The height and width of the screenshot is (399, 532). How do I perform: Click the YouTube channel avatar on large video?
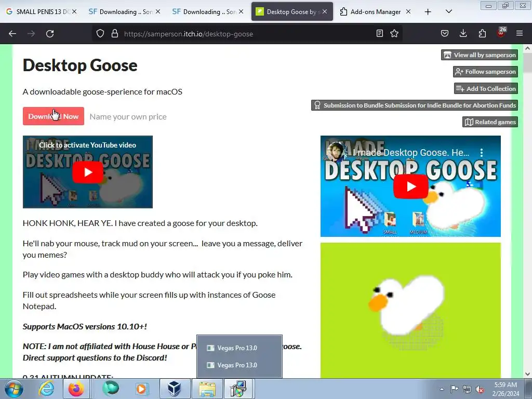click(x=337, y=152)
